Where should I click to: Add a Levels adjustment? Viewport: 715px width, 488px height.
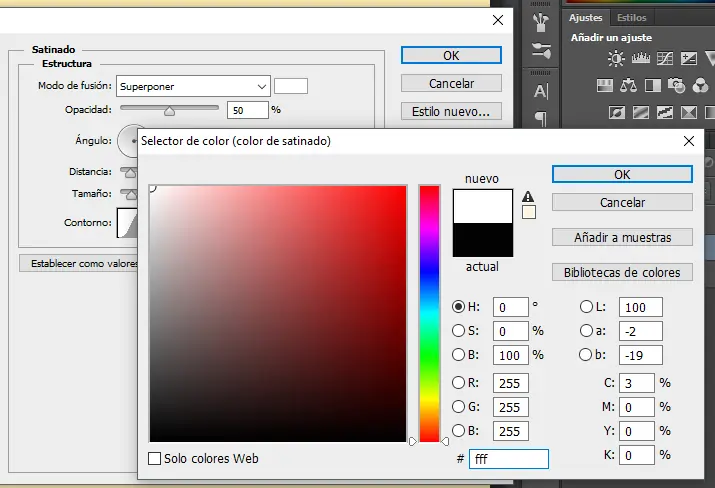[x=641, y=58]
